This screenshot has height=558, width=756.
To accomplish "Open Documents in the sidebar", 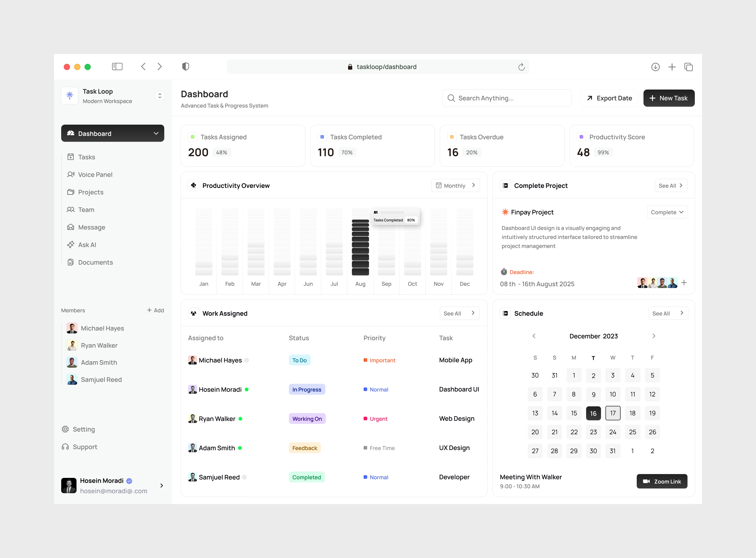I will tap(95, 262).
